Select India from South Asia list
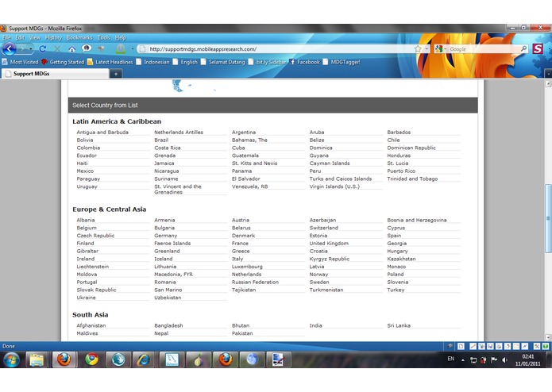Screen dimensions: 552x392 315,325
